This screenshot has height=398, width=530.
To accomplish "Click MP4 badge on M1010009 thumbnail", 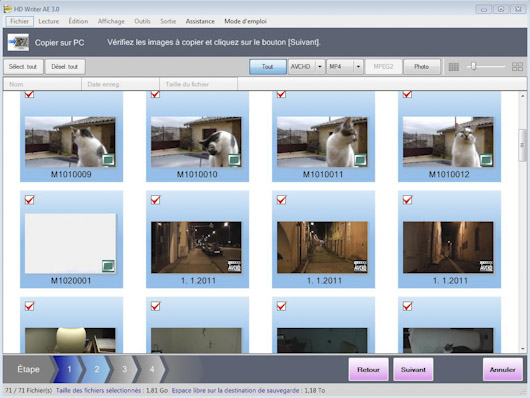I will [108, 160].
